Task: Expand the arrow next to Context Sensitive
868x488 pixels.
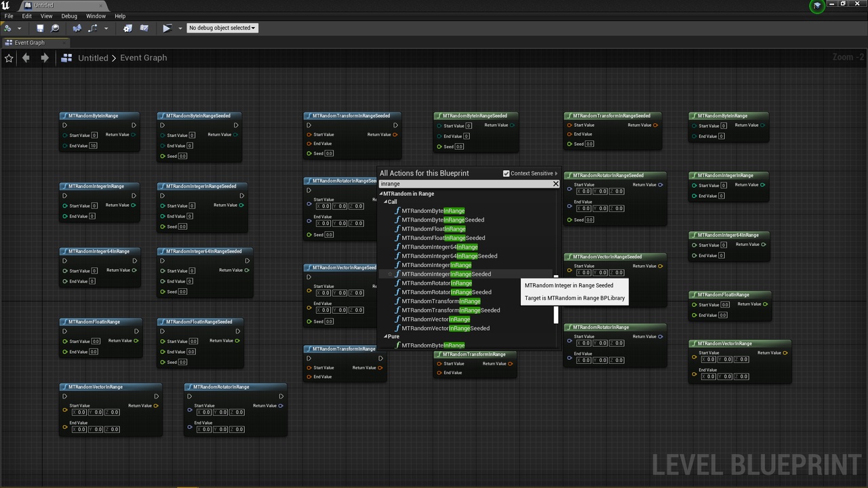Action: coord(557,174)
